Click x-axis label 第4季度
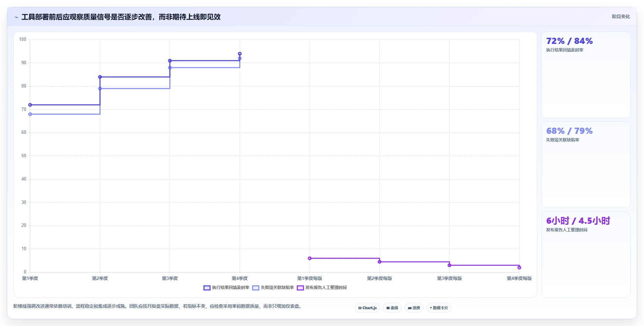The image size is (644, 326). point(240,278)
